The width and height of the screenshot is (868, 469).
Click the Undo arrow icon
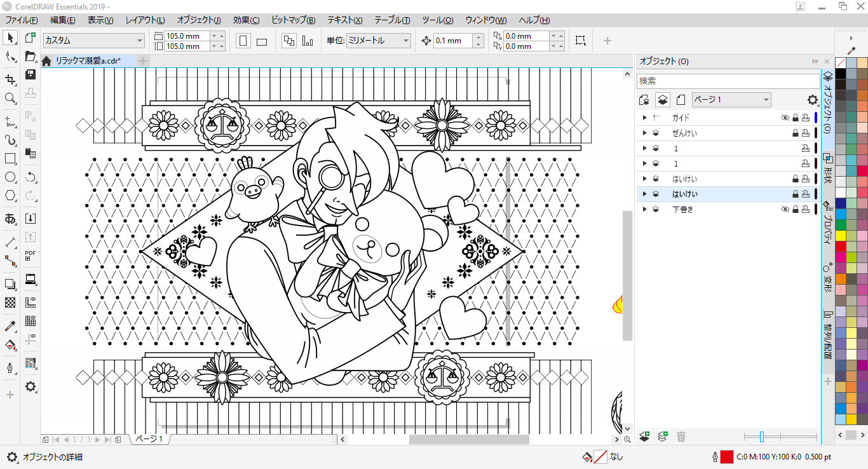(x=30, y=177)
